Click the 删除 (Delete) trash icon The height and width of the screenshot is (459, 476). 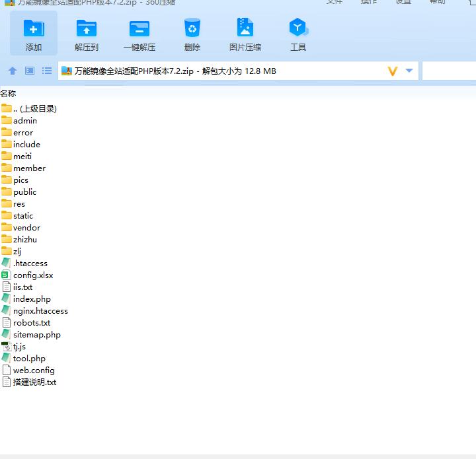pyautogui.click(x=192, y=28)
